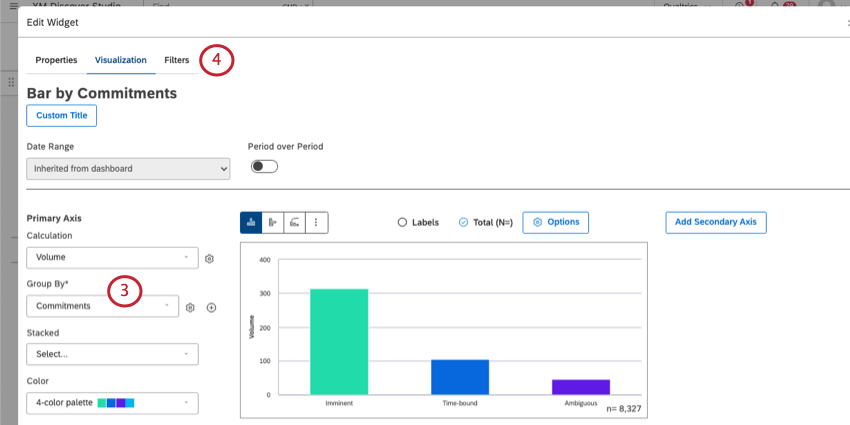Image resolution: width=850 pixels, height=425 pixels.
Task: Click the Options button
Action: (x=556, y=222)
